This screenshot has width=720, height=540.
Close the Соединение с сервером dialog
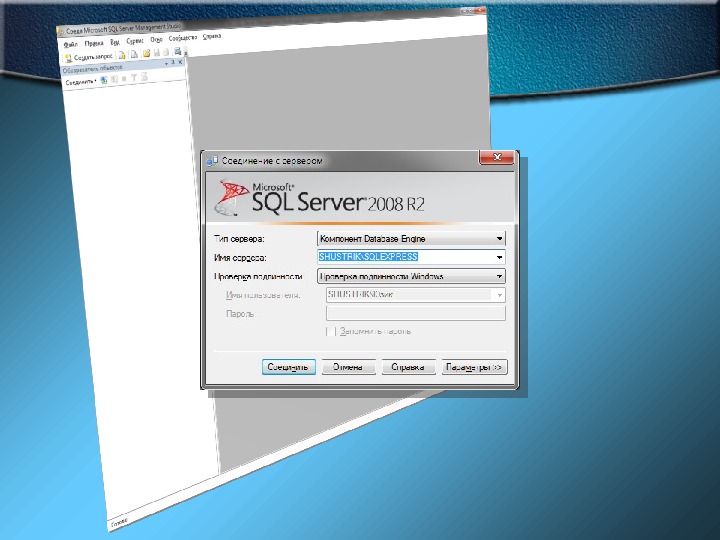click(x=496, y=158)
